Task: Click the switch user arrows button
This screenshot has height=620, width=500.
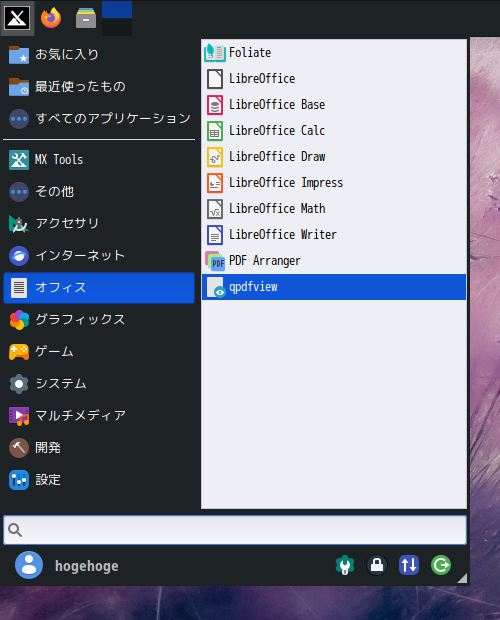Action: [x=409, y=565]
